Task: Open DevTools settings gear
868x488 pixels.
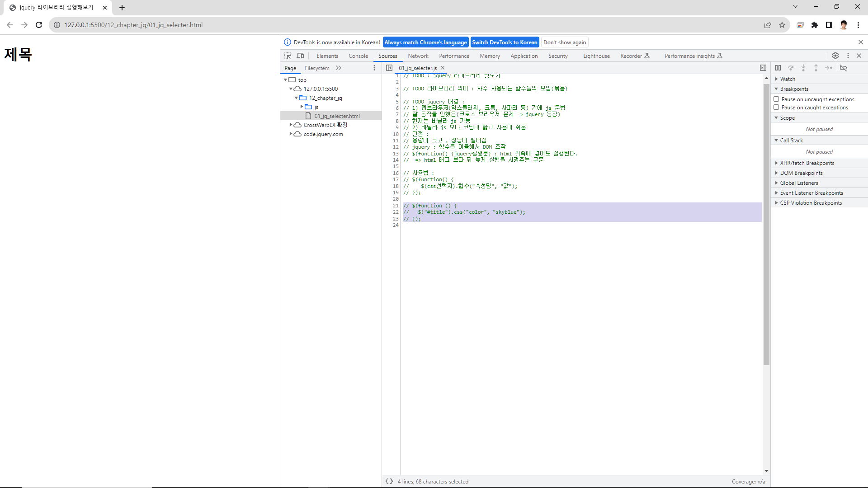Action: point(835,56)
